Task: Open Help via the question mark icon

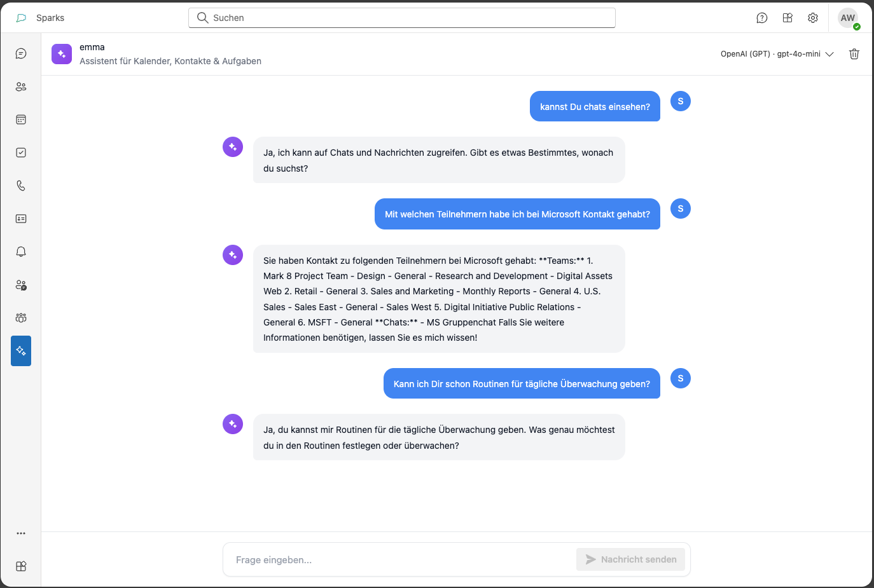Action: [x=761, y=18]
